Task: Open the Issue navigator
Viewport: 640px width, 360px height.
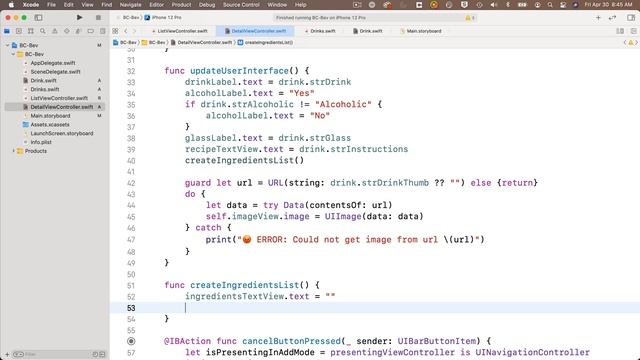Action: (x=55, y=31)
